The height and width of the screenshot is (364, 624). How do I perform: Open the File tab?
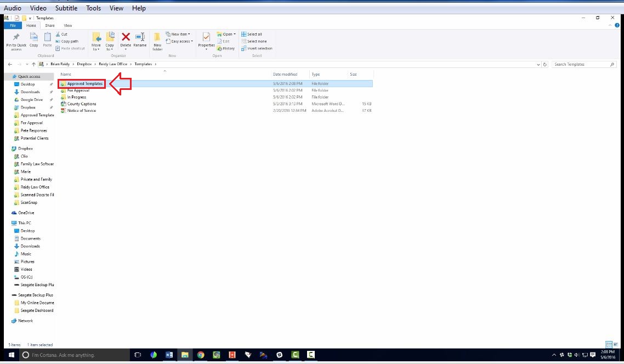click(13, 25)
